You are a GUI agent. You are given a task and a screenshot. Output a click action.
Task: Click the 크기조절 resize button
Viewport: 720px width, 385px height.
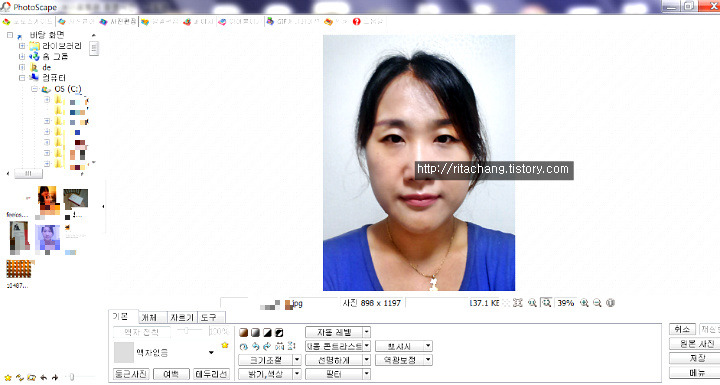[x=266, y=360]
